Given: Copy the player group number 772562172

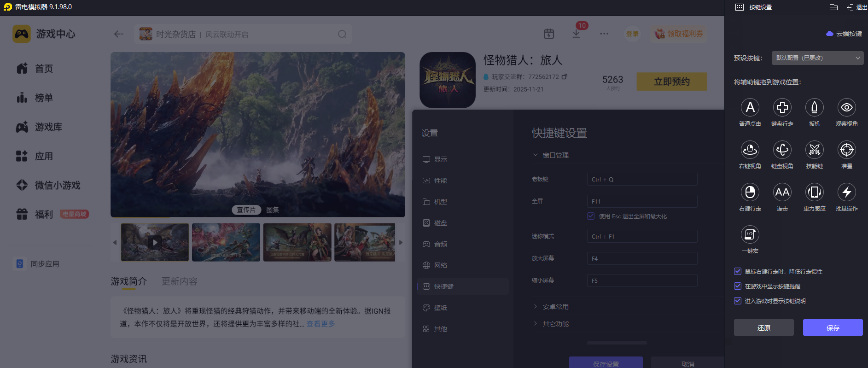Looking at the screenshot, I should click(565, 76).
